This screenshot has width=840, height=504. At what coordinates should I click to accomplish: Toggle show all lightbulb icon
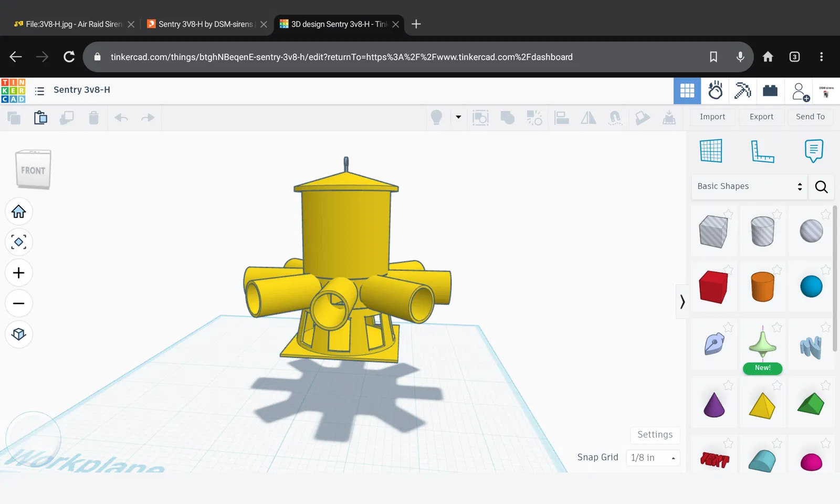tap(436, 118)
